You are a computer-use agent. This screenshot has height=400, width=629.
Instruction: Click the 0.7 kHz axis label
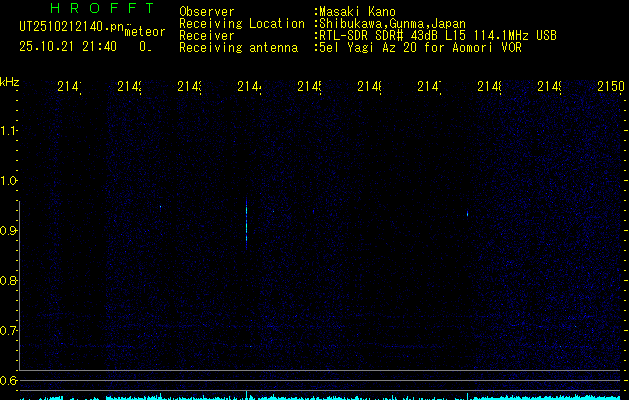tap(8, 331)
